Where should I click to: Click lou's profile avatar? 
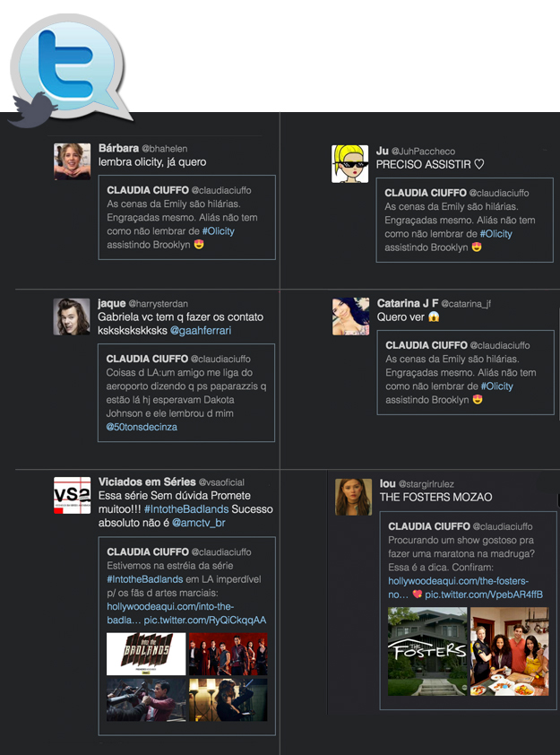[353, 497]
